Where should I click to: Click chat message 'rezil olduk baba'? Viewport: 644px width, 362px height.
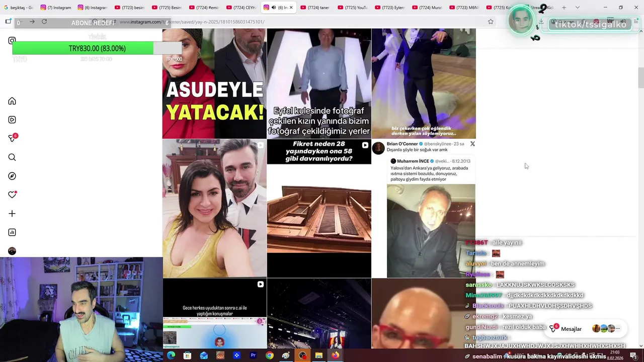coord(525,327)
